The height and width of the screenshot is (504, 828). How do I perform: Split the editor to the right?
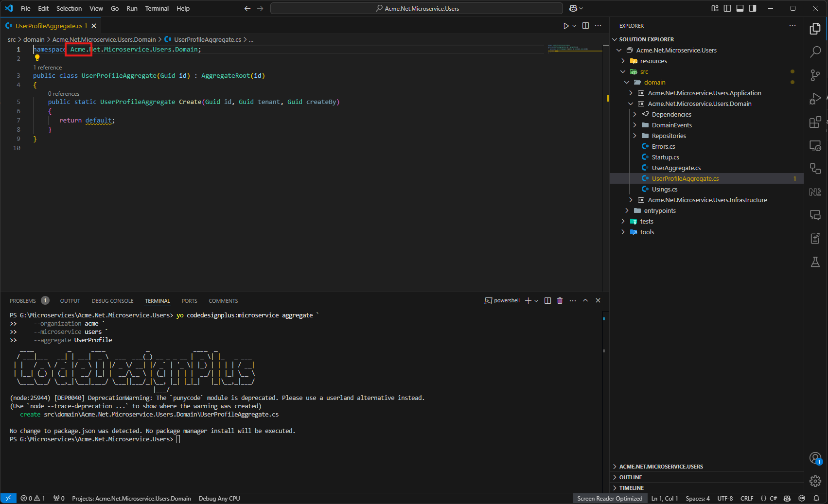pyautogui.click(x=585, y=26)
